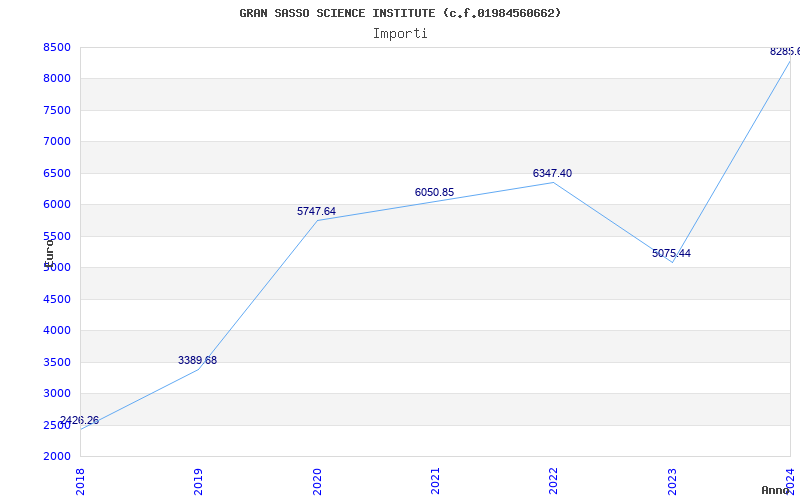Click the 2000 y-axis tick label

point(57,456)
